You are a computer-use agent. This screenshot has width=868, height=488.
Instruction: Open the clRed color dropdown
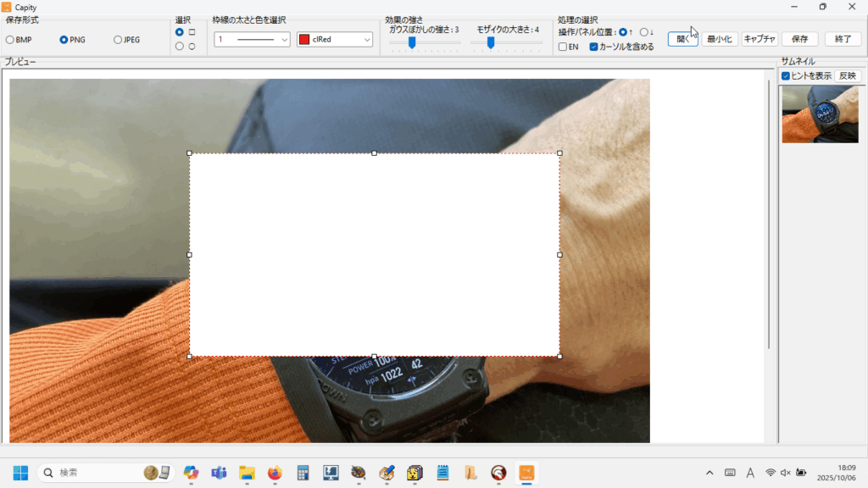pos(335,40)
